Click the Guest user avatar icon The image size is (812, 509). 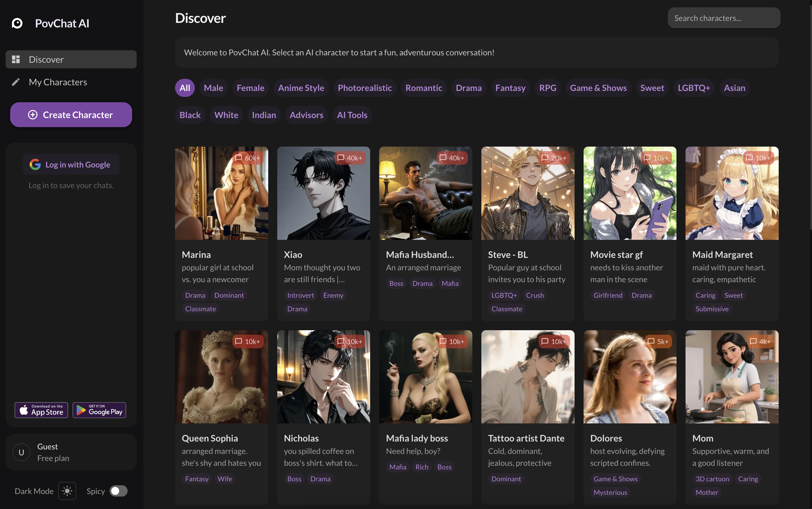coord(21,452)
